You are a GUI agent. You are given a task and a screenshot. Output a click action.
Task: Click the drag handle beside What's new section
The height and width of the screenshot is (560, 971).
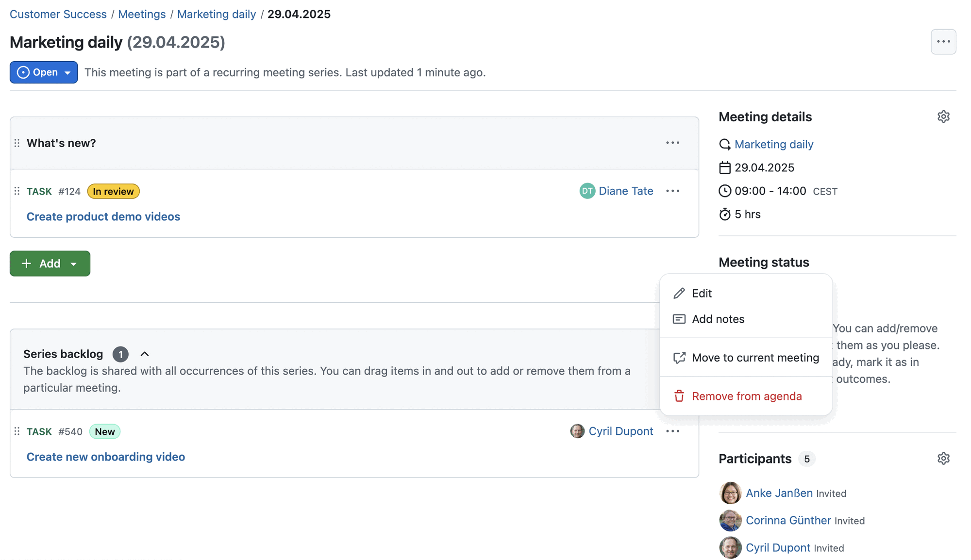click(17, 143)
